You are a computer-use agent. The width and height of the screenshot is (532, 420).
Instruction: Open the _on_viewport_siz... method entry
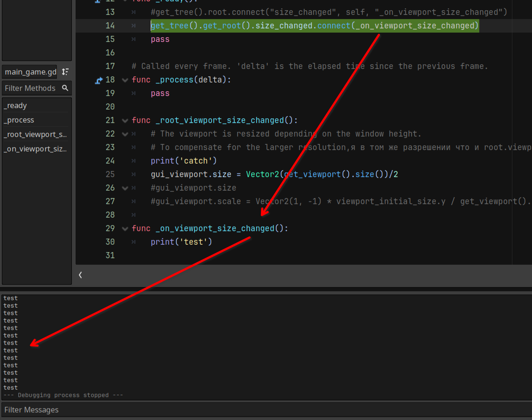(35, 149)
